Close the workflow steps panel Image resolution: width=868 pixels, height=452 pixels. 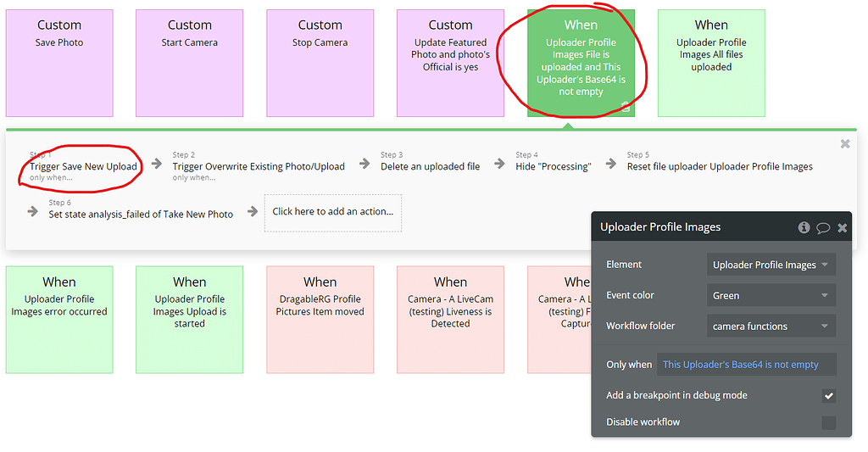[x=845, y=144]
